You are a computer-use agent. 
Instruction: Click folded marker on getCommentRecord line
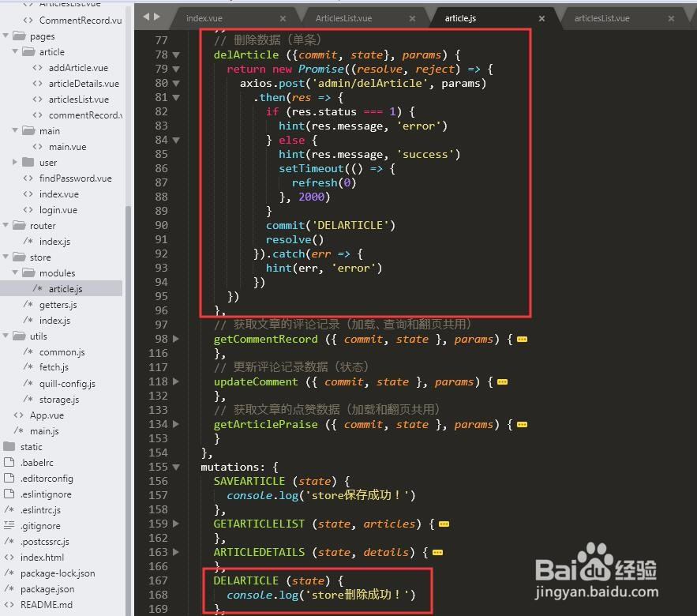tap(523, 340)
